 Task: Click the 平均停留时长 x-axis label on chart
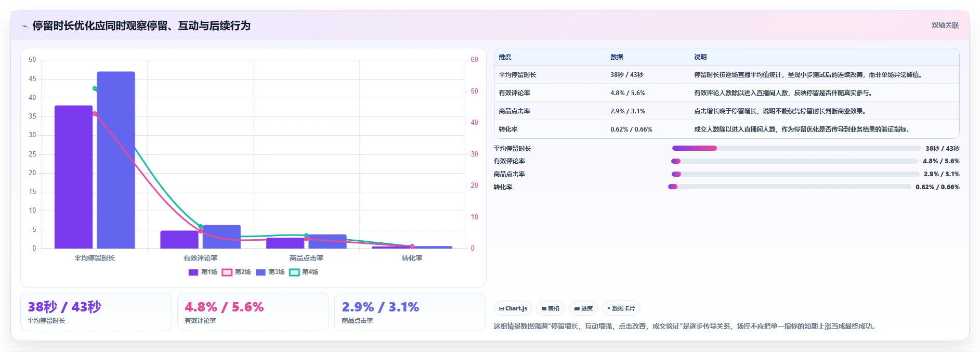coord(95,258)
